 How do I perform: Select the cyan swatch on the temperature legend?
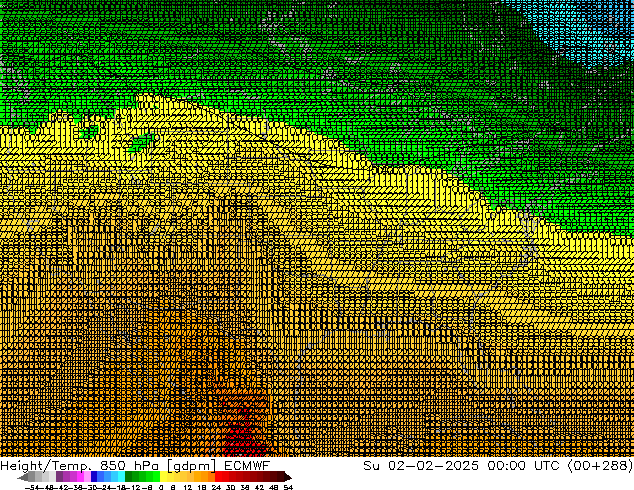point(121,477)
